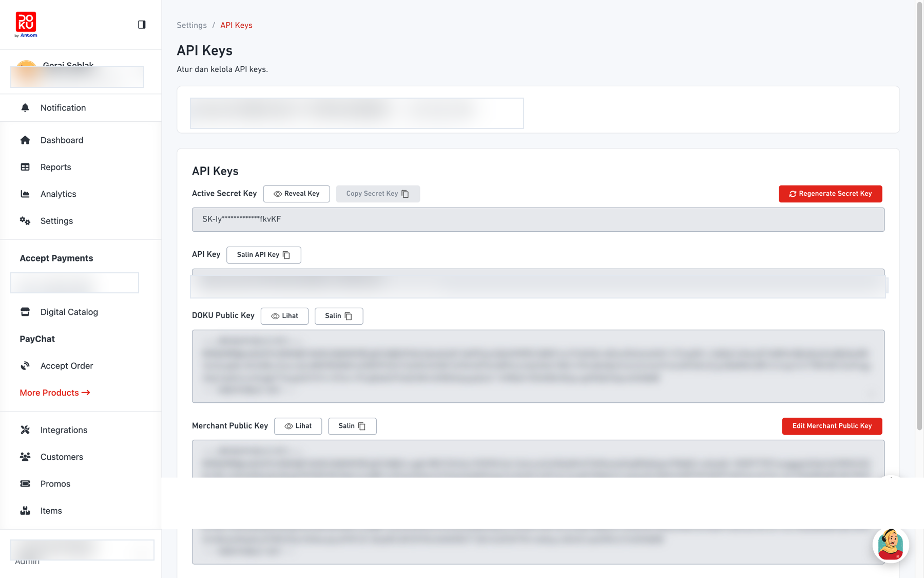The image size is (924, 578).
Task: Open Digital Catalog store icon
Action: coord(25,312)
